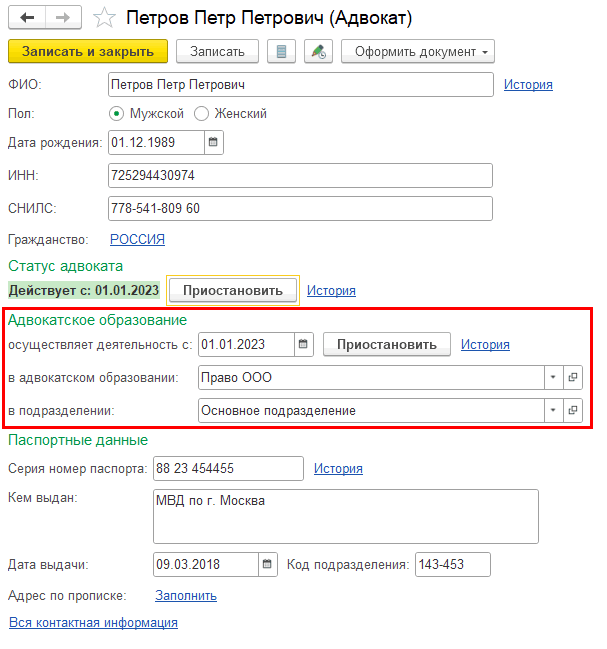The width and height of the screenshot is (607, 649).
Task: Expand the адвокатском образовании dropdown list
Action: (x=552, y=377)
